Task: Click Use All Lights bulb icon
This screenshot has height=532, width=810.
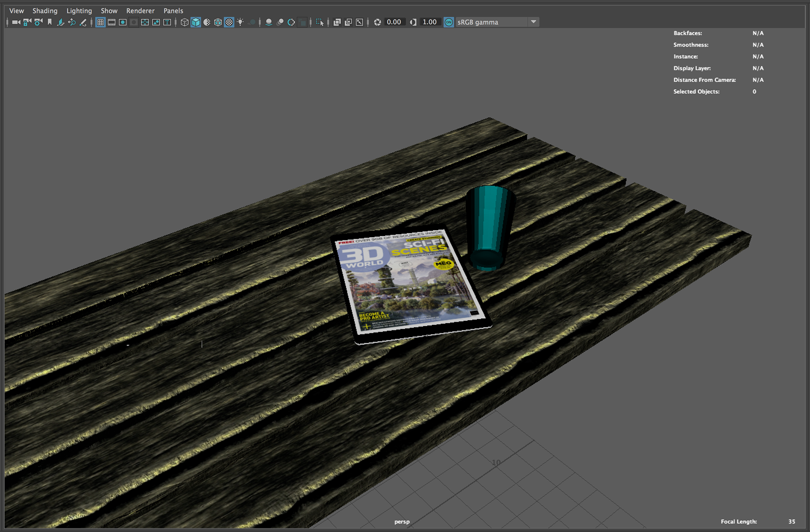Action: (240, 22)
